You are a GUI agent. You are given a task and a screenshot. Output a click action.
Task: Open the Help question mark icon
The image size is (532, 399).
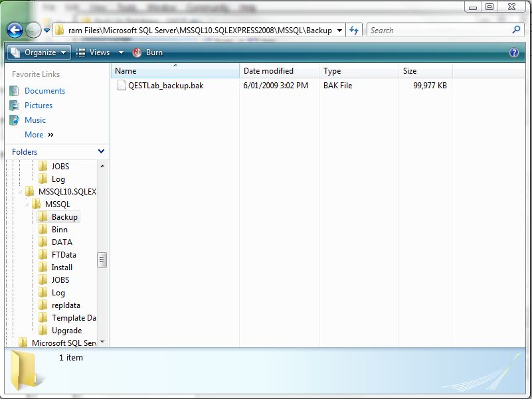[x=513, y=52]
